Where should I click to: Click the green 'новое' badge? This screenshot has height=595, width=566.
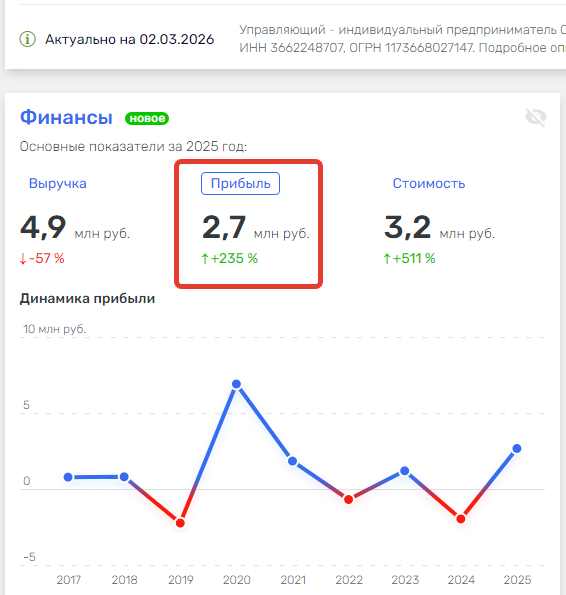(147, 118)
